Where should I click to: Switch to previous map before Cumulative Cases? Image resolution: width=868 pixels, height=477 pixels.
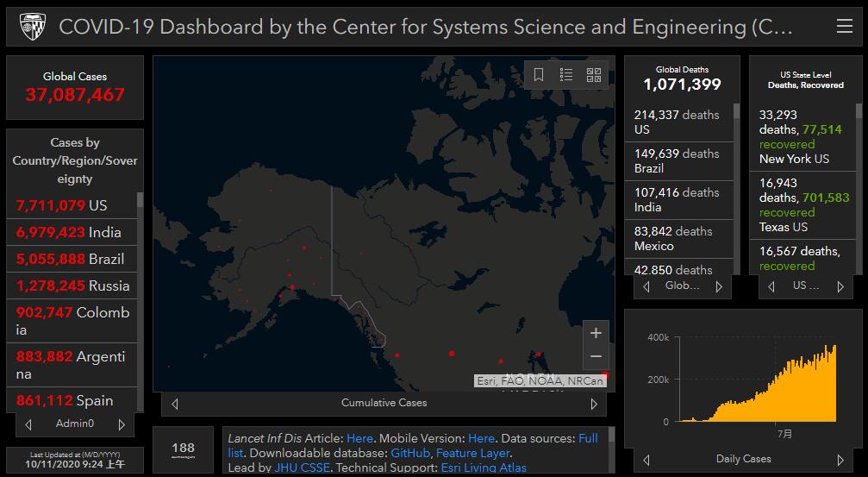tap(175, 404)
